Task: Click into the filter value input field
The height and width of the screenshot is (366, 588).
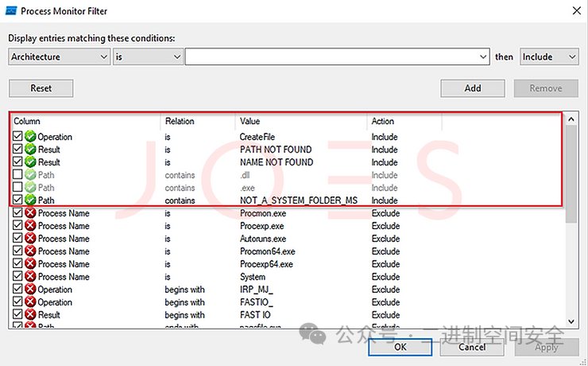Action: pos(334,56)
